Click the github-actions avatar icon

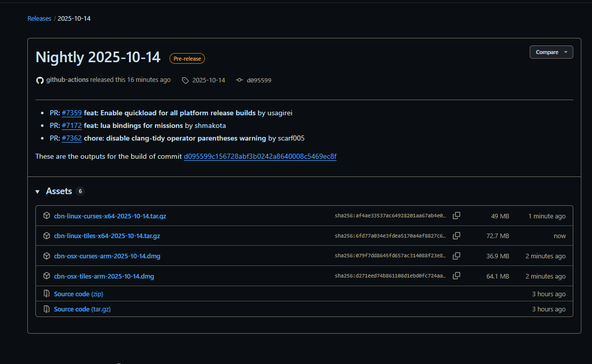39,80
